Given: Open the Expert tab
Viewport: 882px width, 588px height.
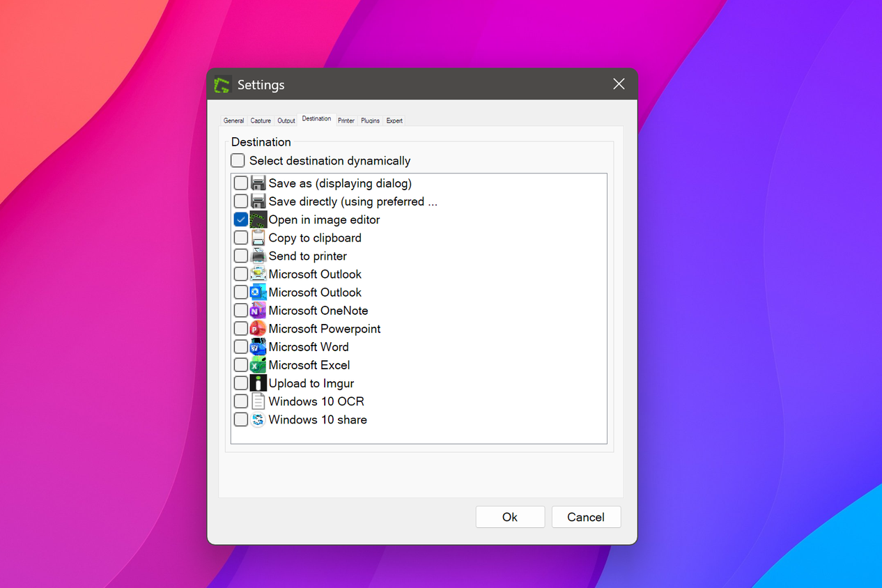Looking at the screenshot, I should click(394, 121).
